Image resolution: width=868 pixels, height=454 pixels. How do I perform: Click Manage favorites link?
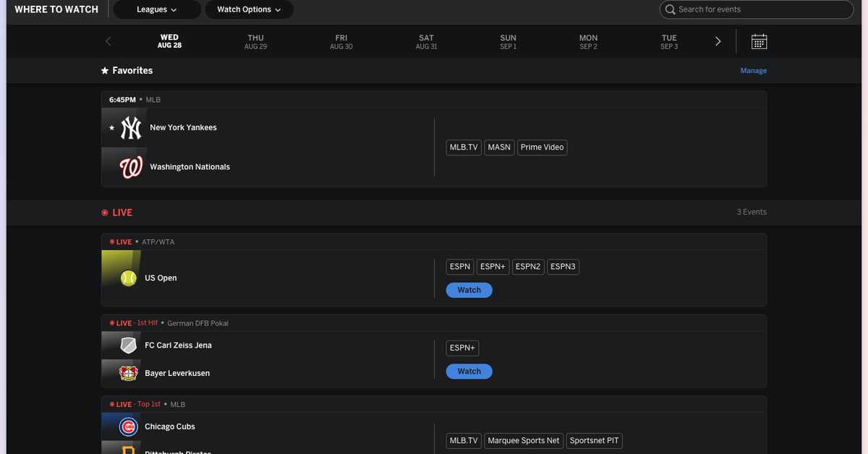point(753,71)
